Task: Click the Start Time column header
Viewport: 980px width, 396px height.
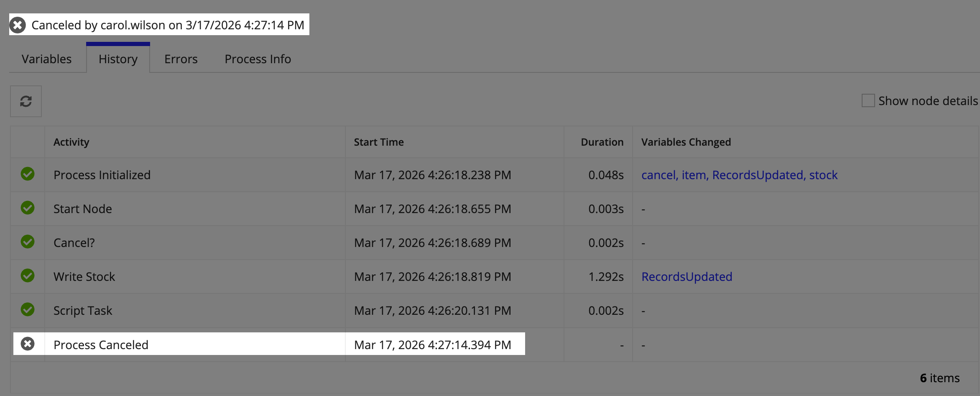Action: pos(379,142)
